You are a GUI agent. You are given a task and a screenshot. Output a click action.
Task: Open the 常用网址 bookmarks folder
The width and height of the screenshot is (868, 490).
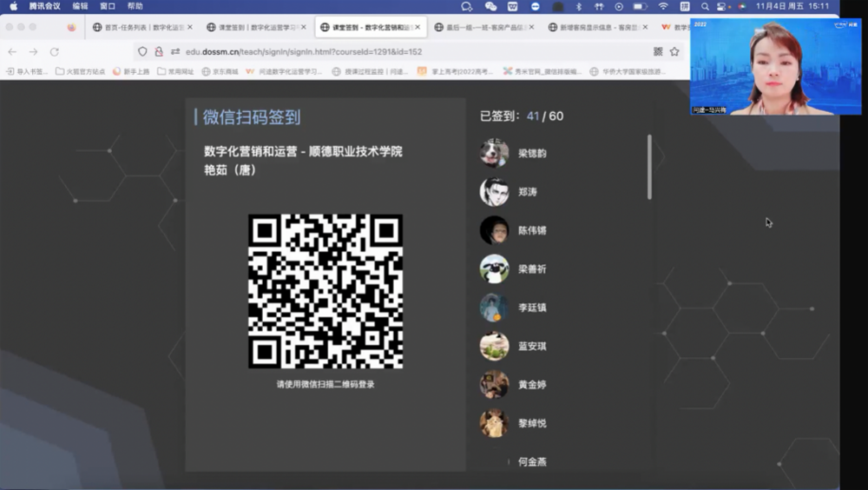pos(175,72)
